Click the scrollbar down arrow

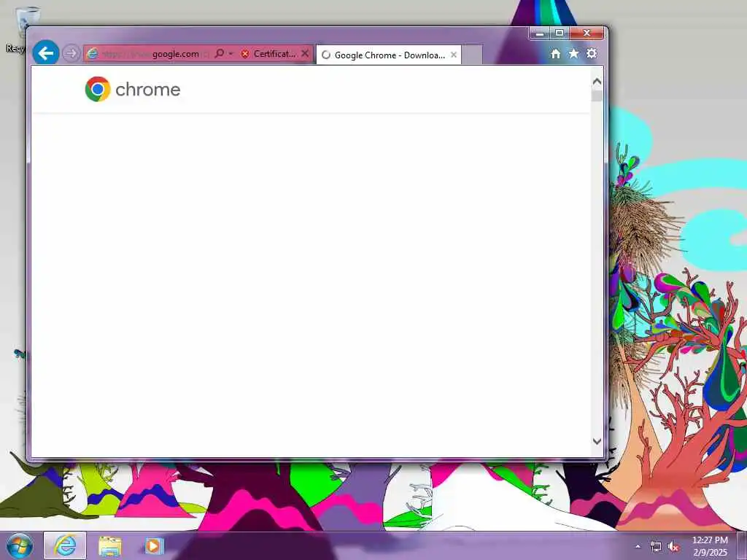tap(597, 441)
